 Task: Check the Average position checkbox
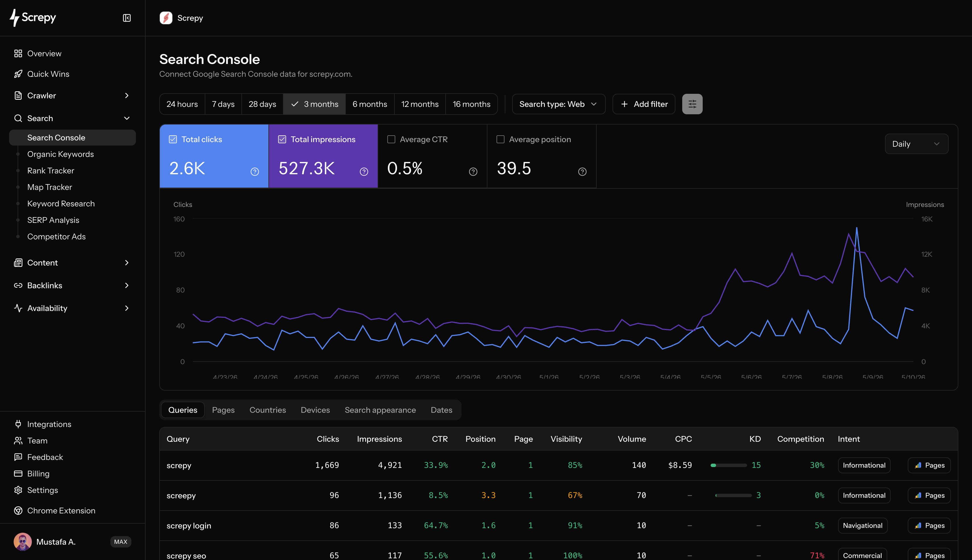click(x=501, y=139)
